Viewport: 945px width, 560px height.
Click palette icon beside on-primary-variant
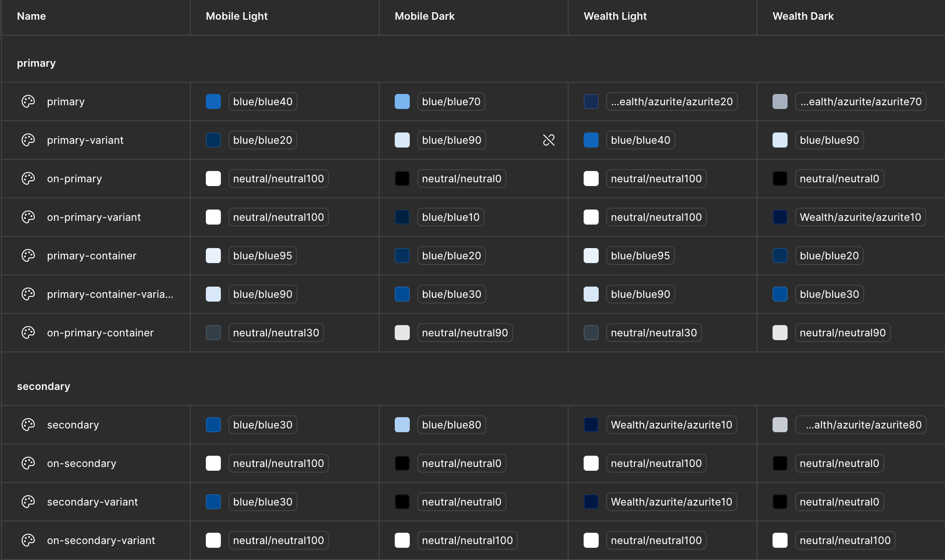28,217
